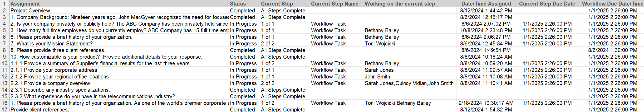Viewport: 644px width, 112px height.
Task: Select the Assignment column header
Action: 119,4
